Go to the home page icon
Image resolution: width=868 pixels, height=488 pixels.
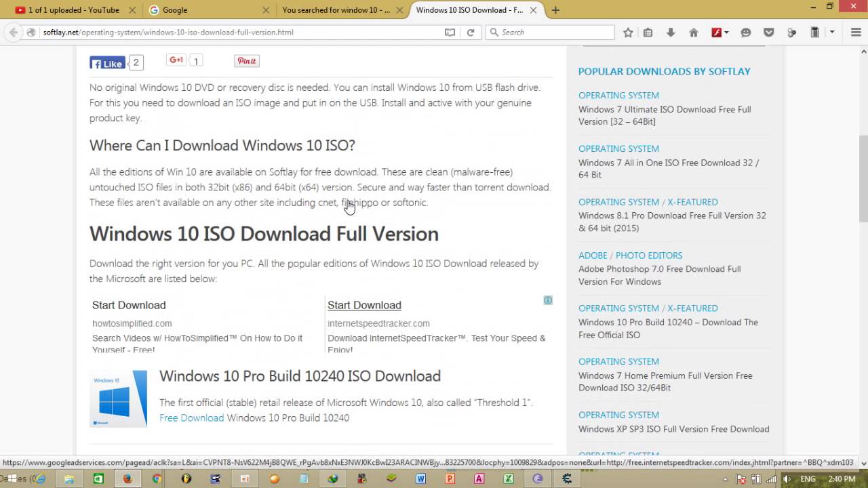coord(693,32)
